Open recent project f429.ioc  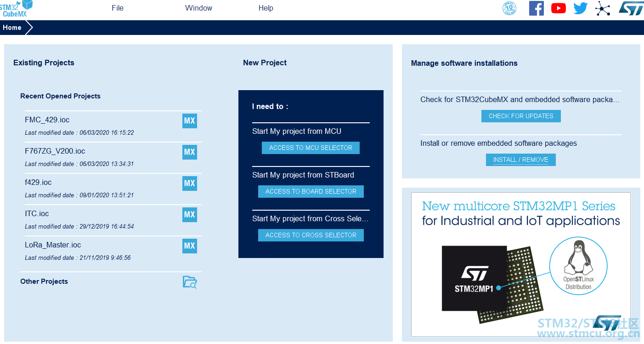coord(38,183)
